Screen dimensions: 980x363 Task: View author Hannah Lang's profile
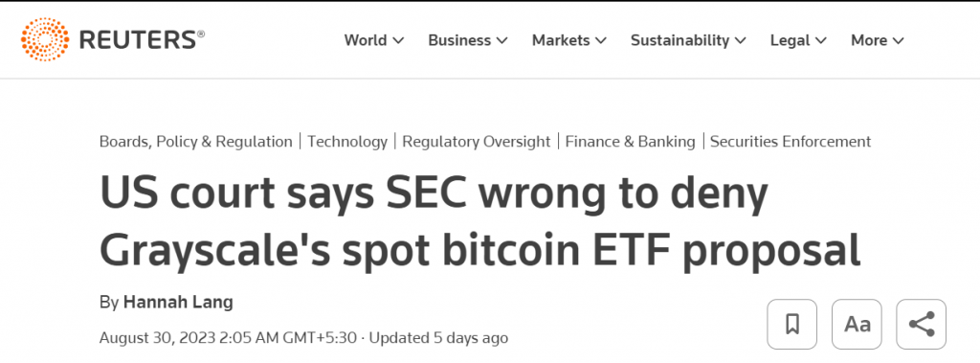click(x=178, y=303)
